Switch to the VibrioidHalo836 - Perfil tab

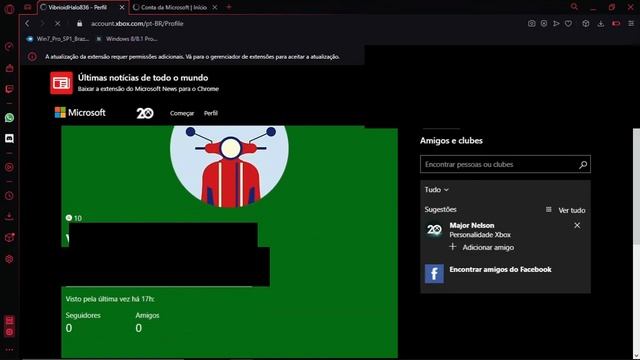[x=82, y=7]
